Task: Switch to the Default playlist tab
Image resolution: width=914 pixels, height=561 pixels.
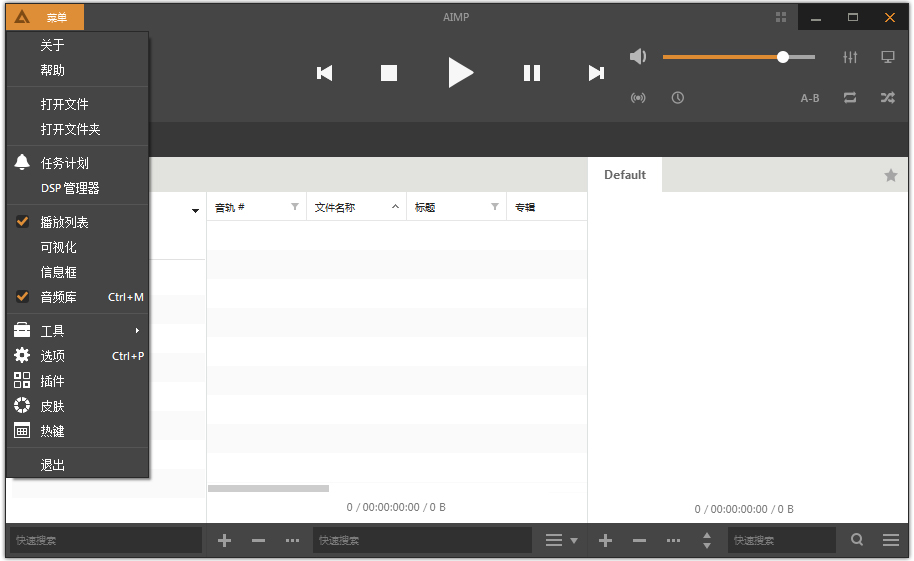Action: pyautogui.click(x=625, y=175)
